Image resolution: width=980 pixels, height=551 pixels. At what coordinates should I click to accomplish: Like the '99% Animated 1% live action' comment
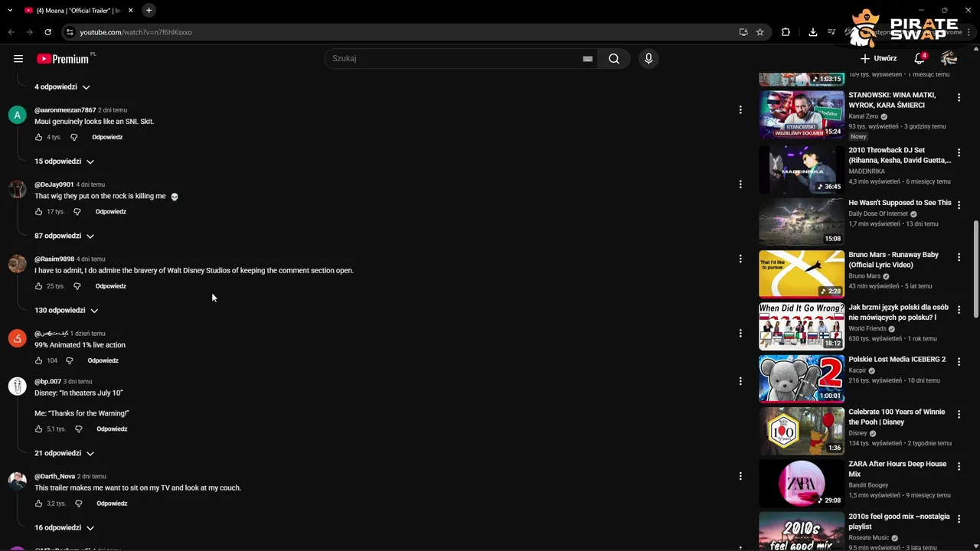[38, 360]
